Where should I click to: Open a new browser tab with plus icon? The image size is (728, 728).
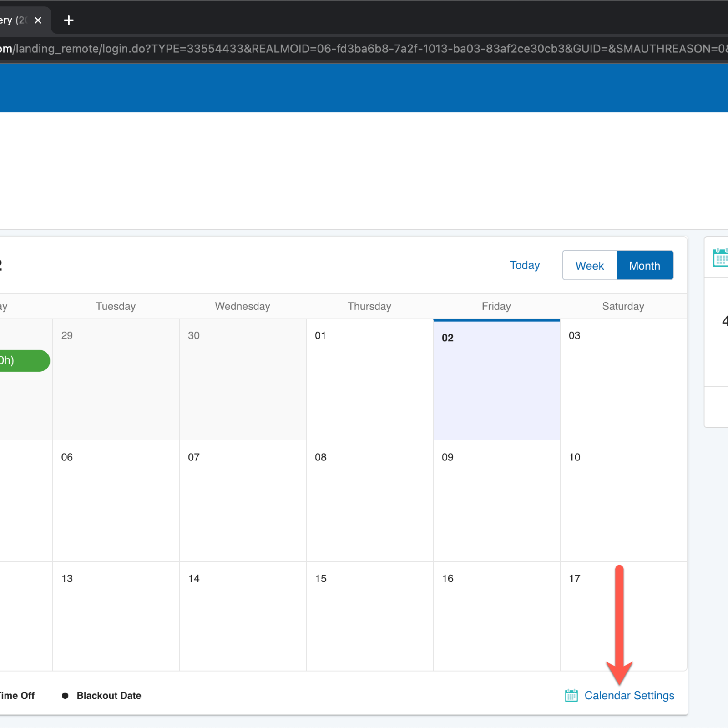coord(69,20)
